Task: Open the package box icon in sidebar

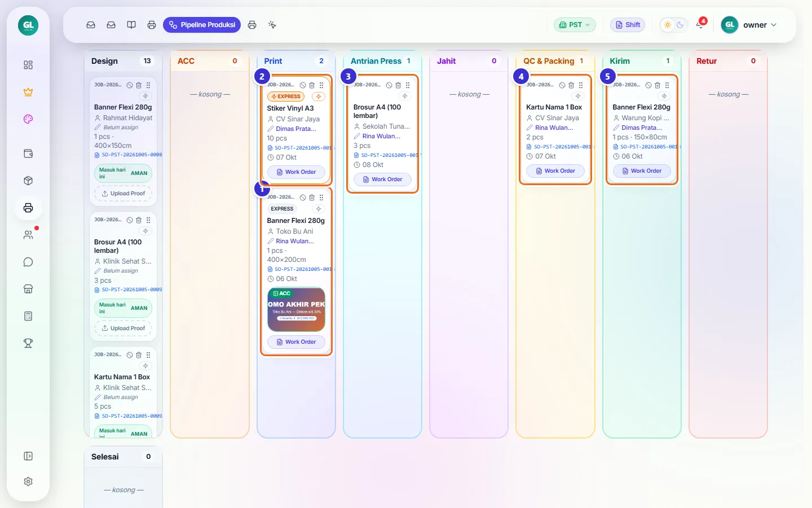Action: [28, 181]
